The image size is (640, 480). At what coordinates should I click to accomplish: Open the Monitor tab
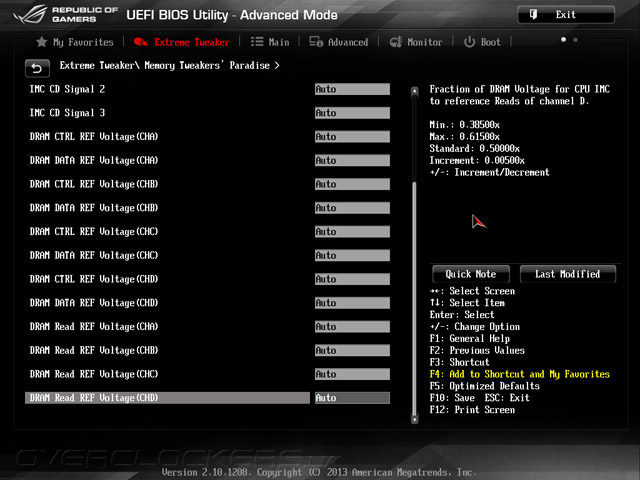(x=416, y=42)
